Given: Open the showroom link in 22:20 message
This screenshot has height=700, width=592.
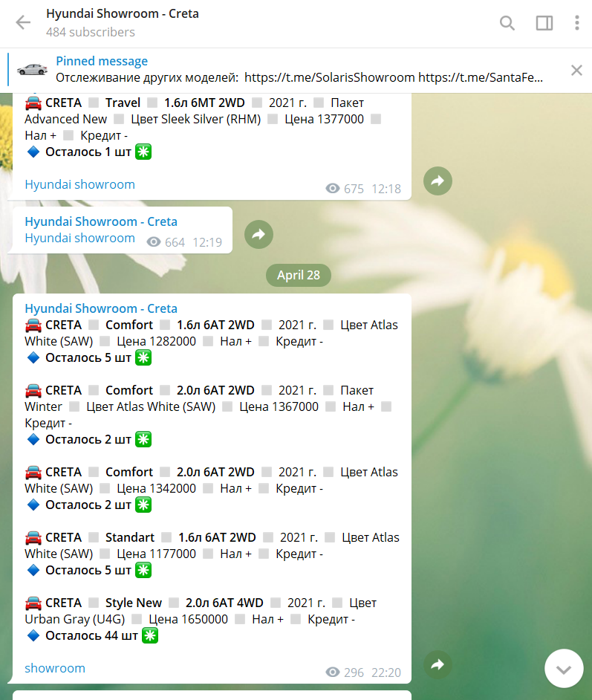Looking at the screenshot, I should click(55, 668).
